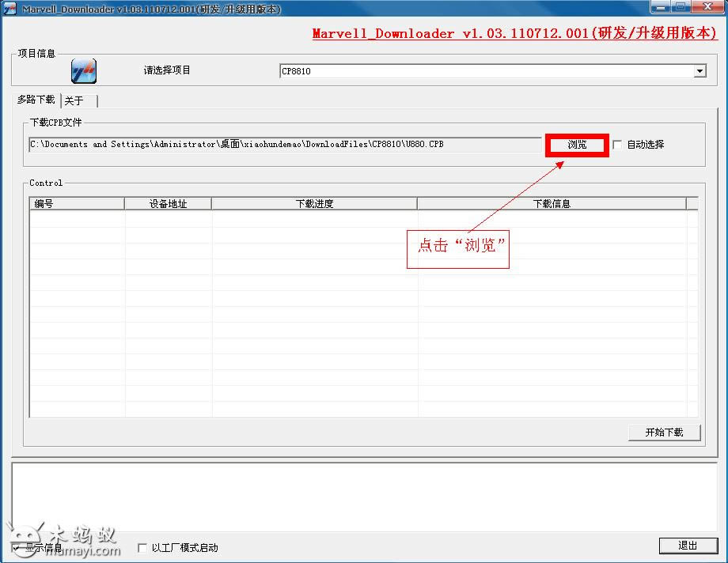This screenshot has height=563, width=728.
Task: Click the 编号 column header
Action: tap(77, 204)
